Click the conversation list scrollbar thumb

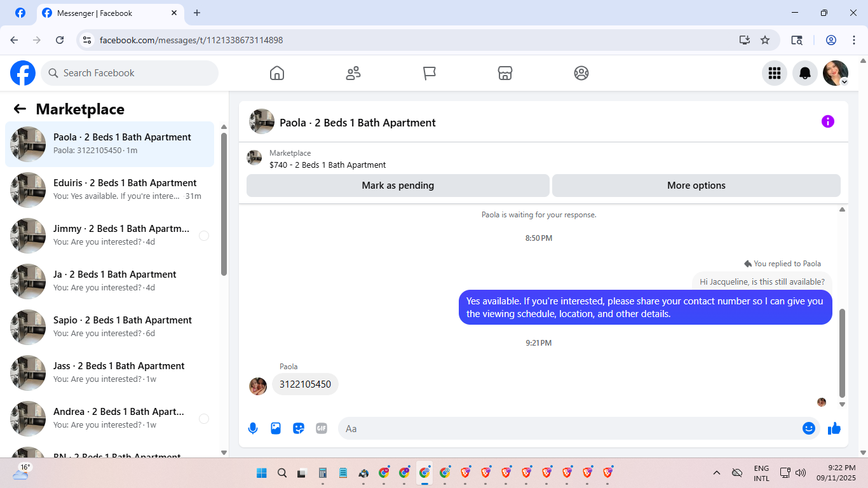click(x=224, y=204)
